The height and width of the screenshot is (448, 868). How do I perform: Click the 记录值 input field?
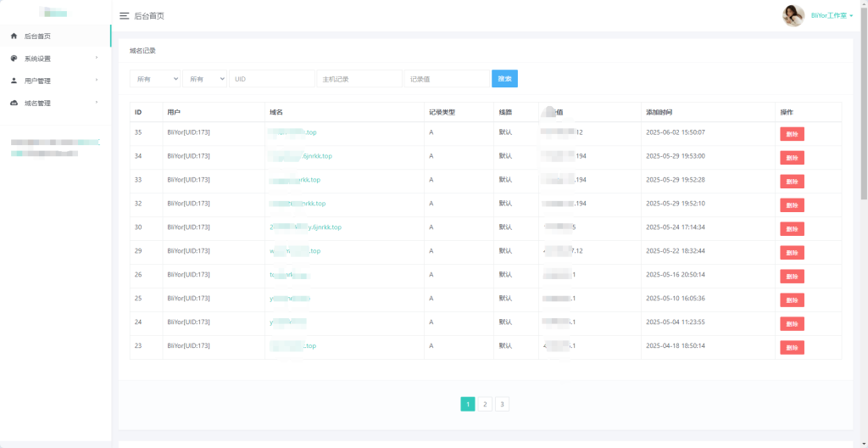446,79
